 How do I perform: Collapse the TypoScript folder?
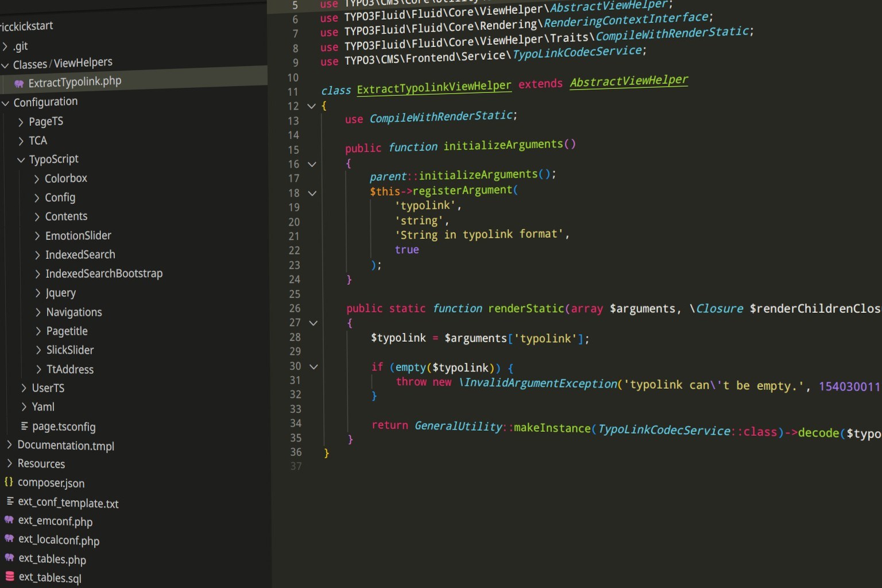(21, 160)
